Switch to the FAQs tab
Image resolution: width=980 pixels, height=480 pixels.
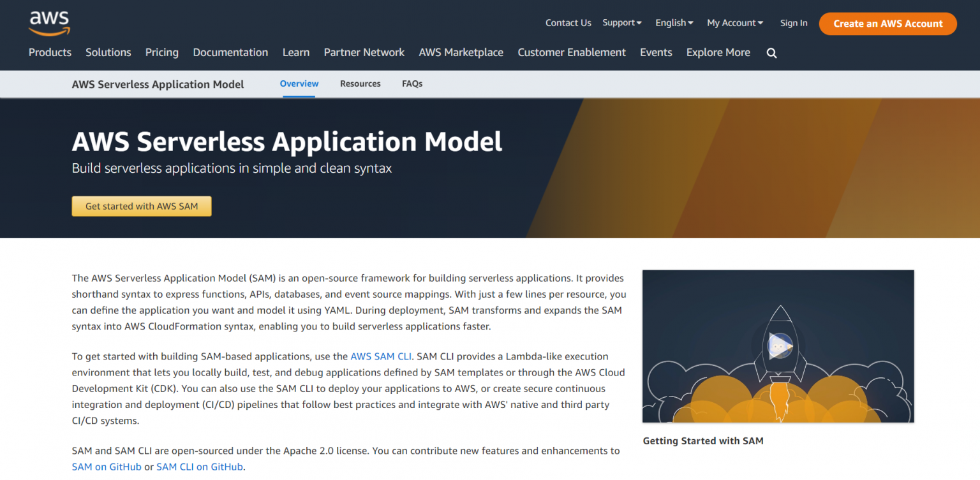click(x=412, y=84)
